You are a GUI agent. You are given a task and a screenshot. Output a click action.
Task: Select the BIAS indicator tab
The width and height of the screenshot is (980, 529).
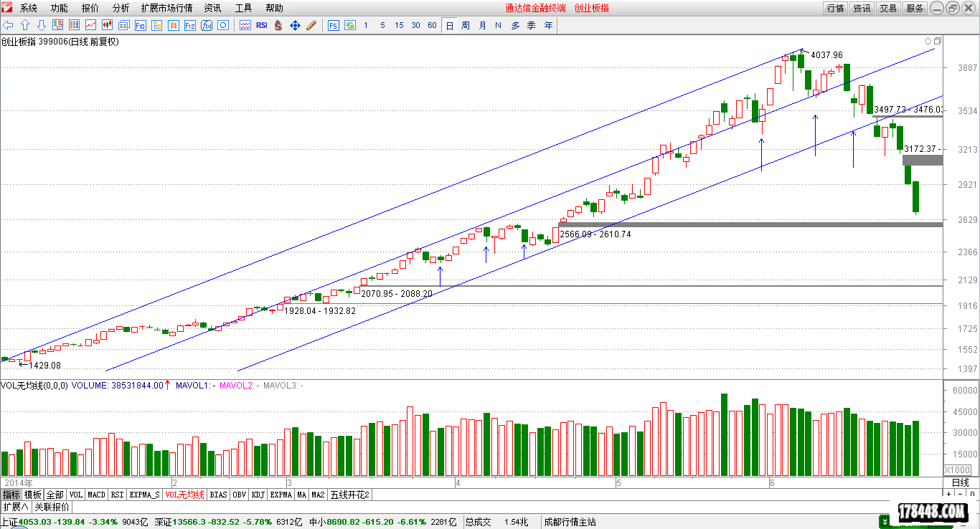pyautogui.click(x=219, y=495)
